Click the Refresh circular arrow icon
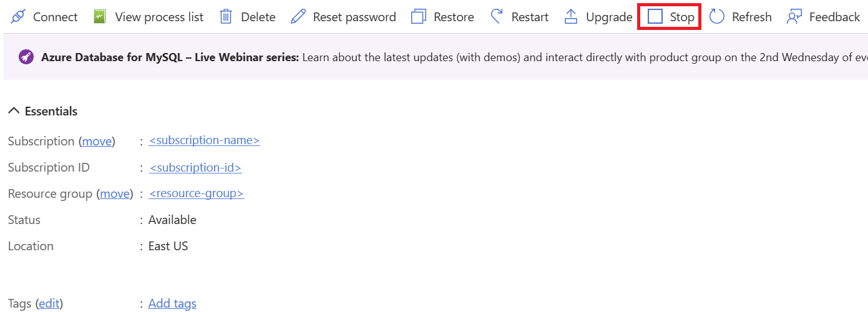 point(717,17)
